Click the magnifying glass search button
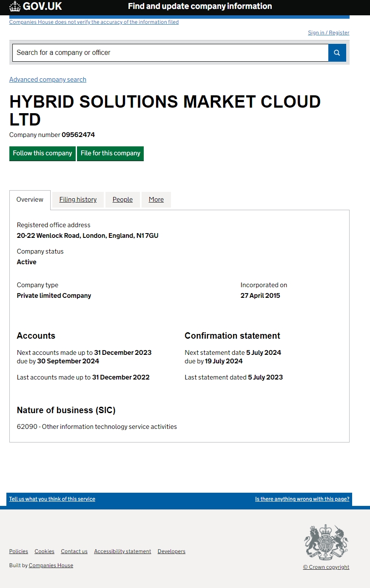The width and height of the screenshot is (370, 588). (x=337, y=53)
